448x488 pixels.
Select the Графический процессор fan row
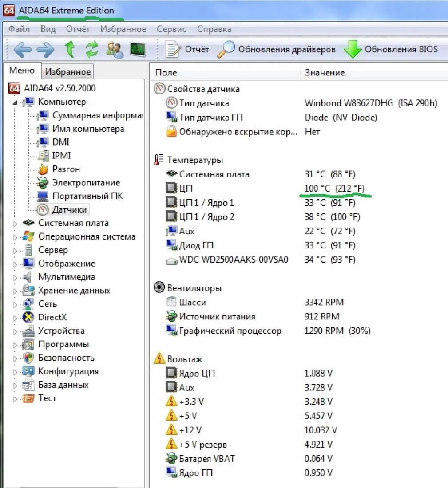coord(268,331)
